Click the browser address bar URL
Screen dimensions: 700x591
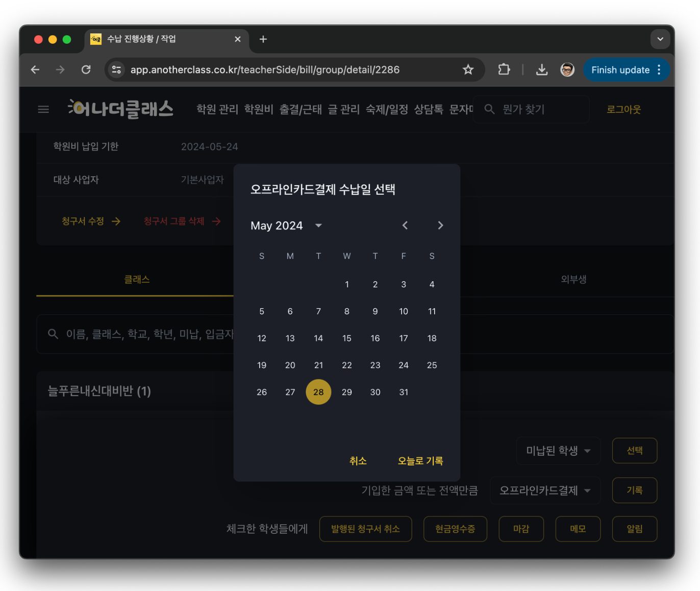pos(265,70)
